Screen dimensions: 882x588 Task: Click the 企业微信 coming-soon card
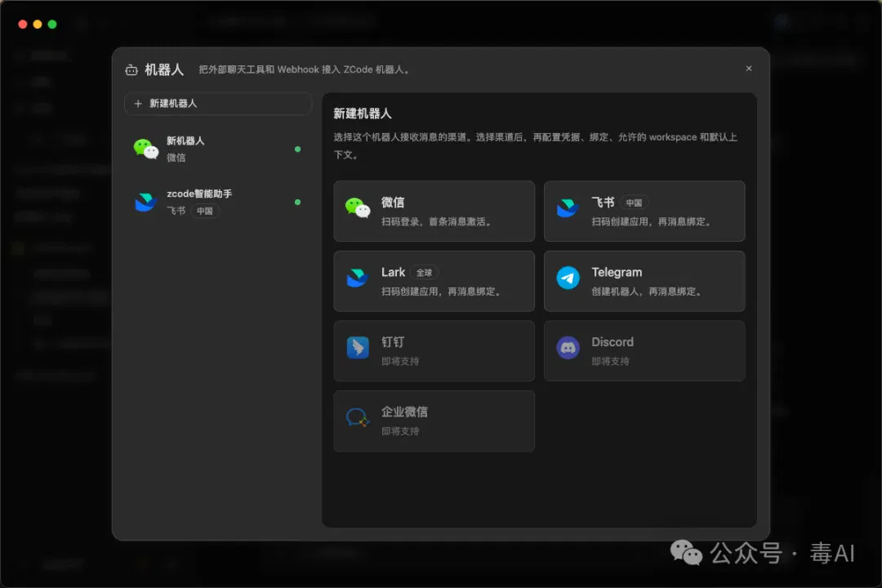pos(434,421)
